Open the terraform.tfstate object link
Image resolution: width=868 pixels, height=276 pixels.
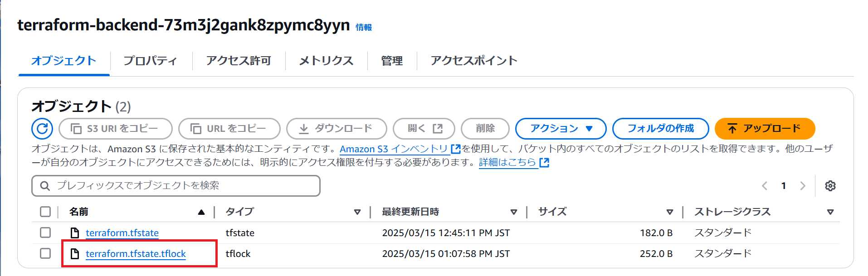(122, 233)
